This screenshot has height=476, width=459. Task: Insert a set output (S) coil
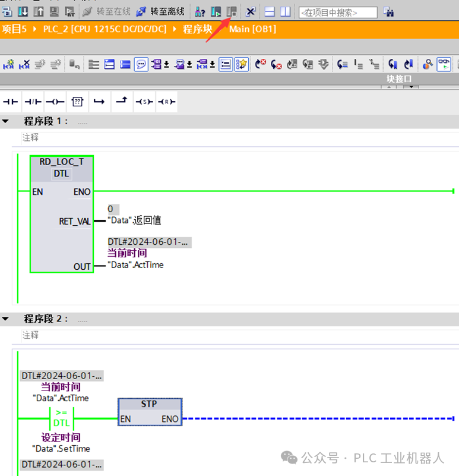click(x=144, y=102)
